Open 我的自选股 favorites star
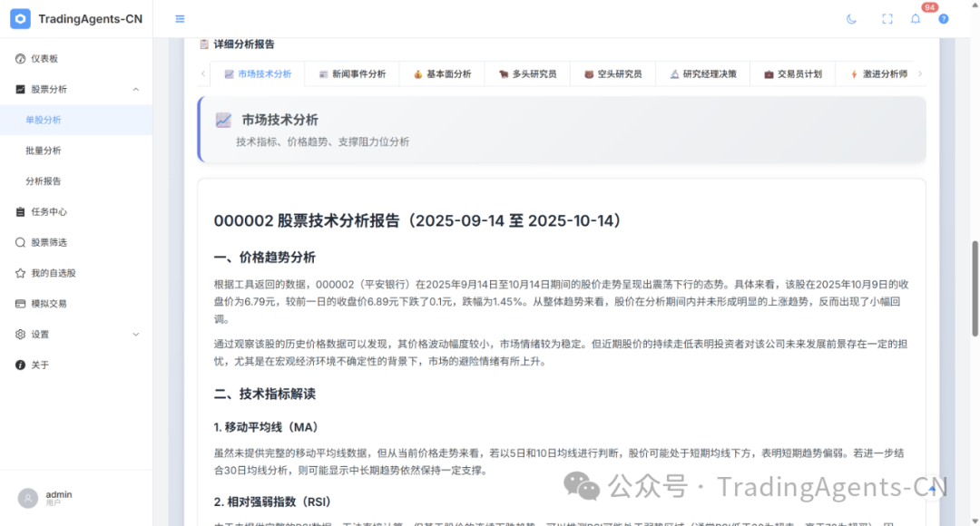Viewport: 980px width, 526px height. (53, 273)
